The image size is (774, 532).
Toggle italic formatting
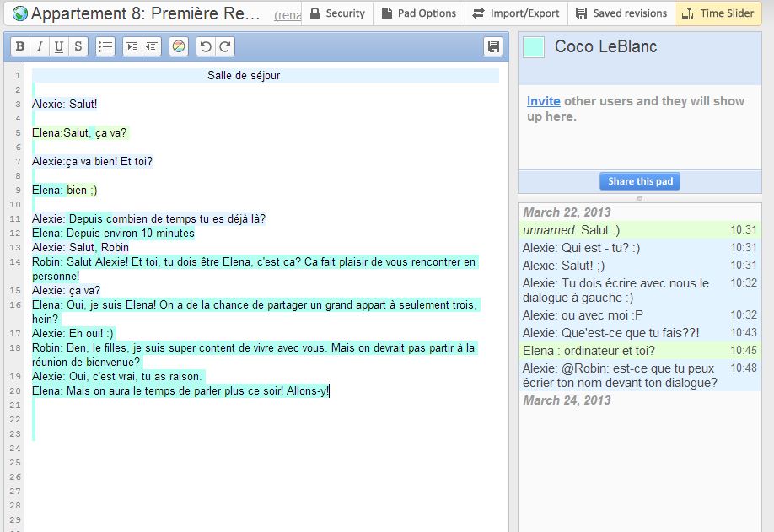tap(40, 47)
